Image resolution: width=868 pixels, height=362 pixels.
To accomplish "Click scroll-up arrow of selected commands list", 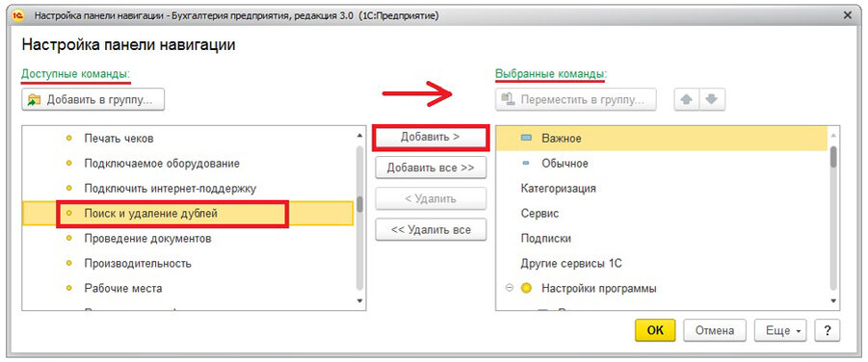I will pyautogui.click(x=833, y=135).
